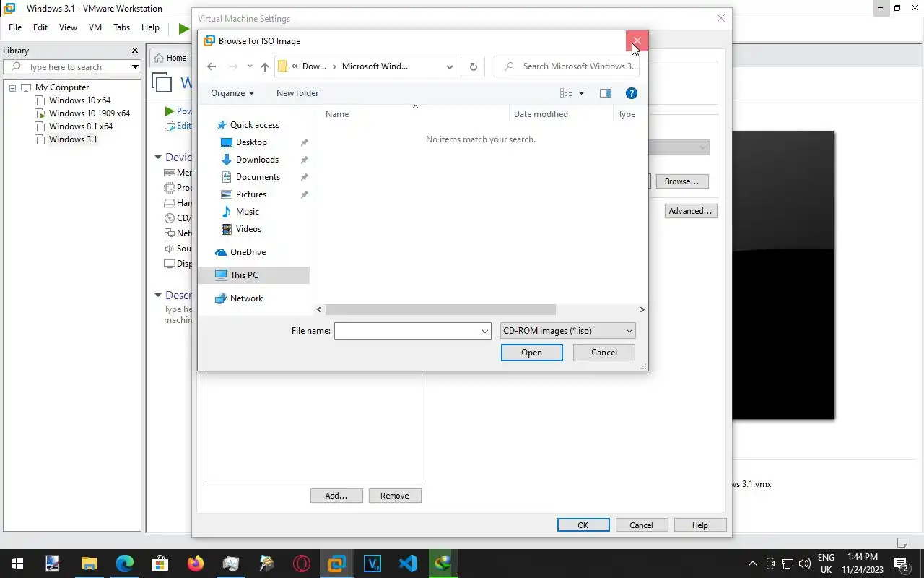
Task: Open Microsoft Edge from taskbar
Action: [x=125, y=564]
